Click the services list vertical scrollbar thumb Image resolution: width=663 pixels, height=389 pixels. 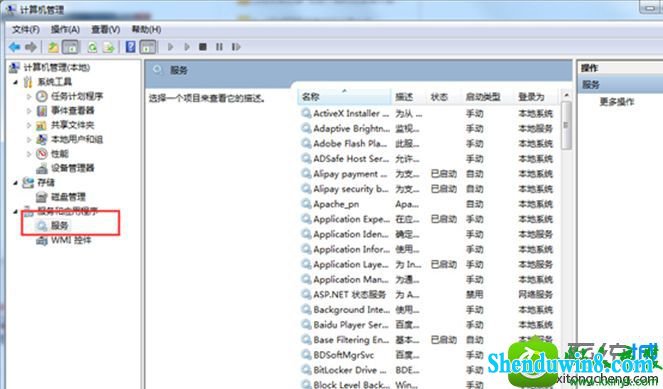pos(566,126)
